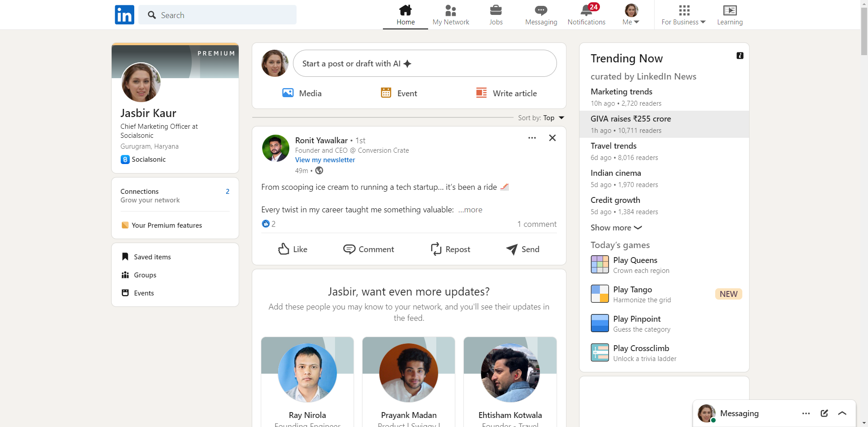Open Ehtisham Kotwala's suggested profile

(510, 382)
